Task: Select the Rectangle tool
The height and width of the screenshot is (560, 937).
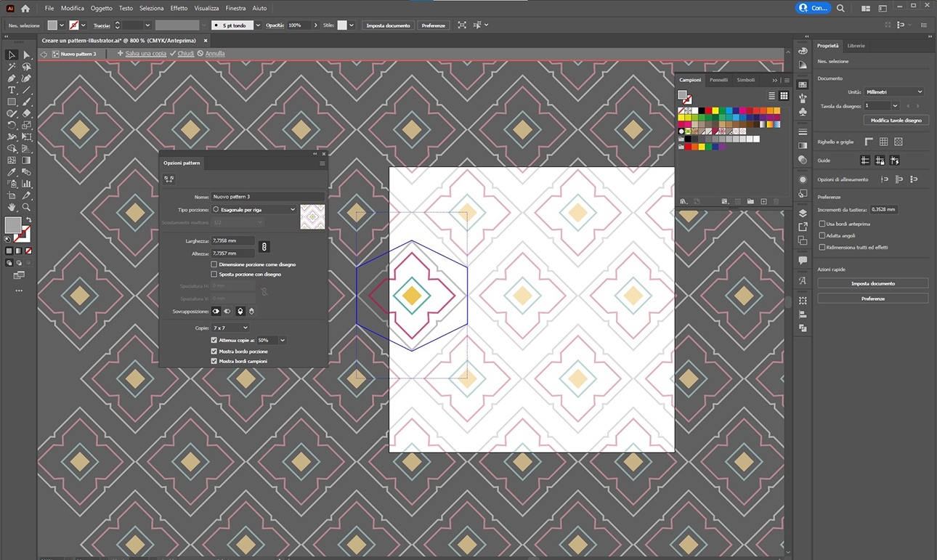Action: click(11, 102)
